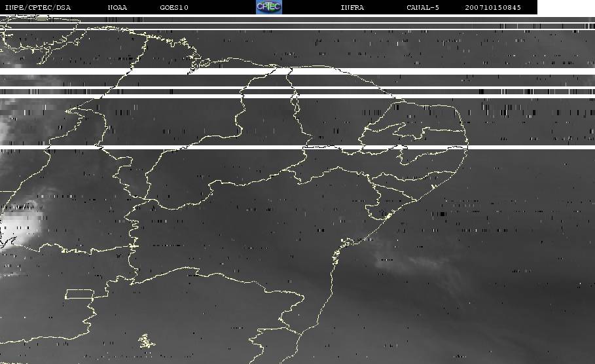Click the 200710150845 timestamp text
This screenshot has height=364, width=595.
pos(494,8)
